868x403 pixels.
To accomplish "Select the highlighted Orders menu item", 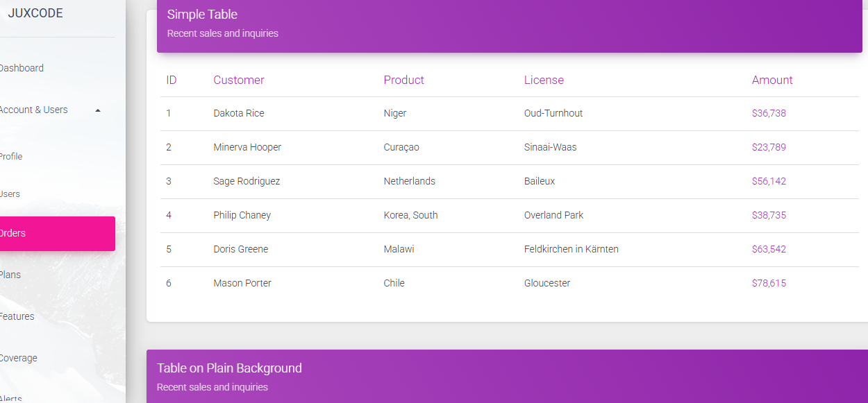I will click(x=12, y=233).
